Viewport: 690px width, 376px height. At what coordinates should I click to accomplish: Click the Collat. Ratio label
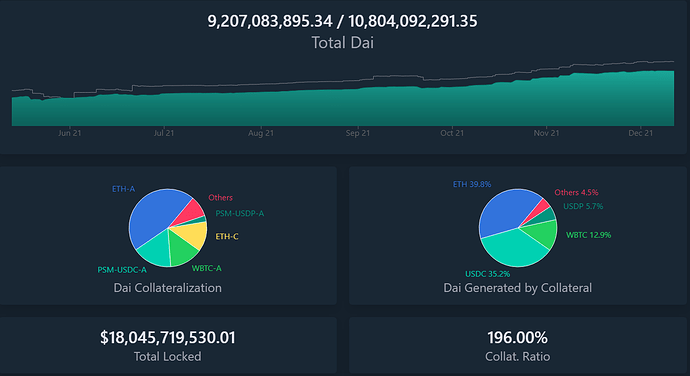tap(518, 357)
